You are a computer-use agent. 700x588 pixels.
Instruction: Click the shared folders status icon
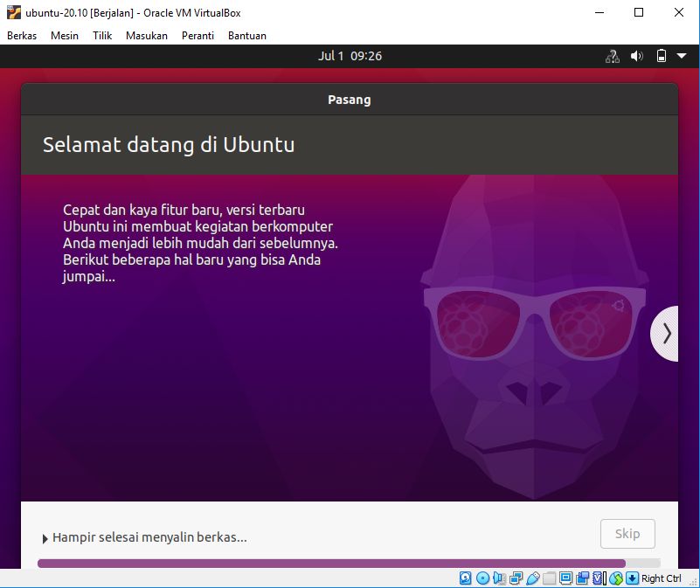(549, 578)
